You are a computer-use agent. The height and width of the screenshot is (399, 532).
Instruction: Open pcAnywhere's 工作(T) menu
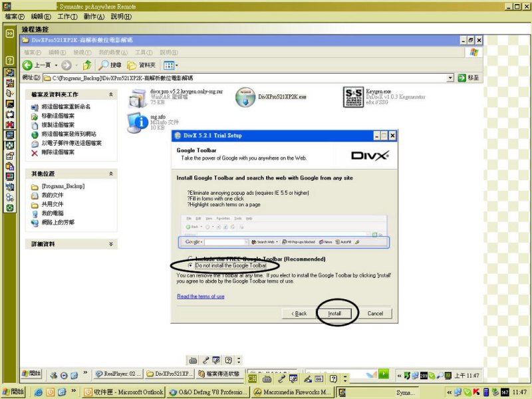[x=67, y=17]
